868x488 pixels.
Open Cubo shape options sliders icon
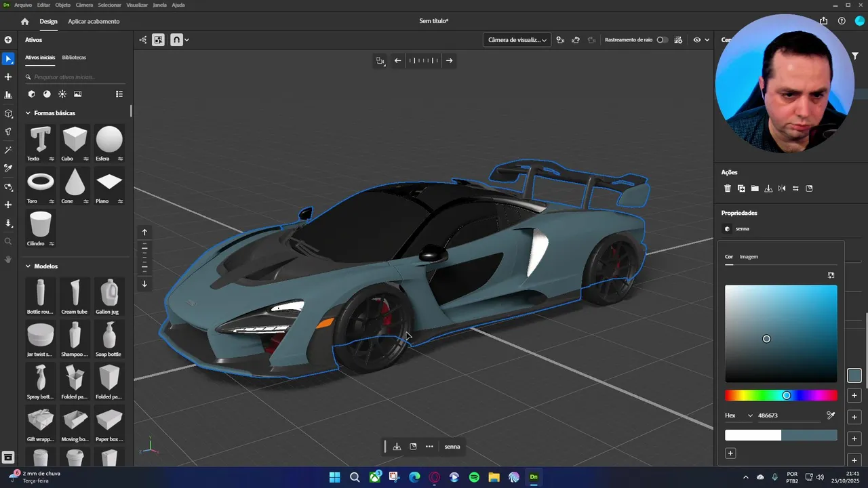tap(86, 159)
